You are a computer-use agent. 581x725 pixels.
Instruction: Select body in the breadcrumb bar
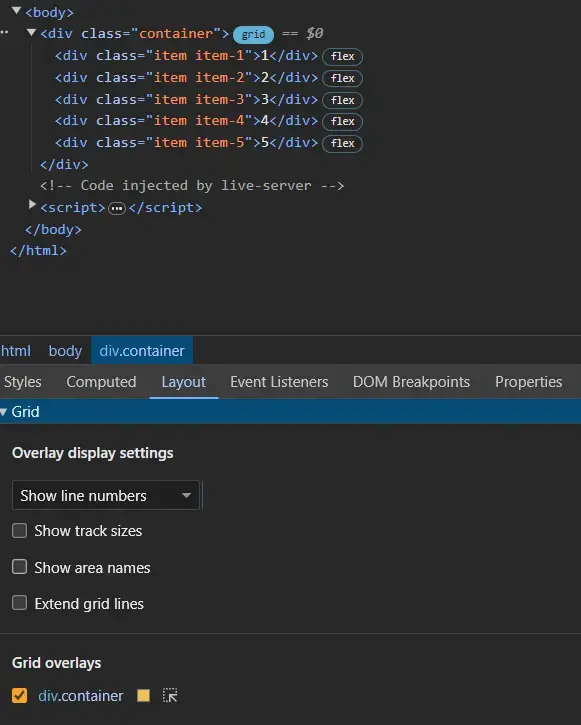click(65, 350)
